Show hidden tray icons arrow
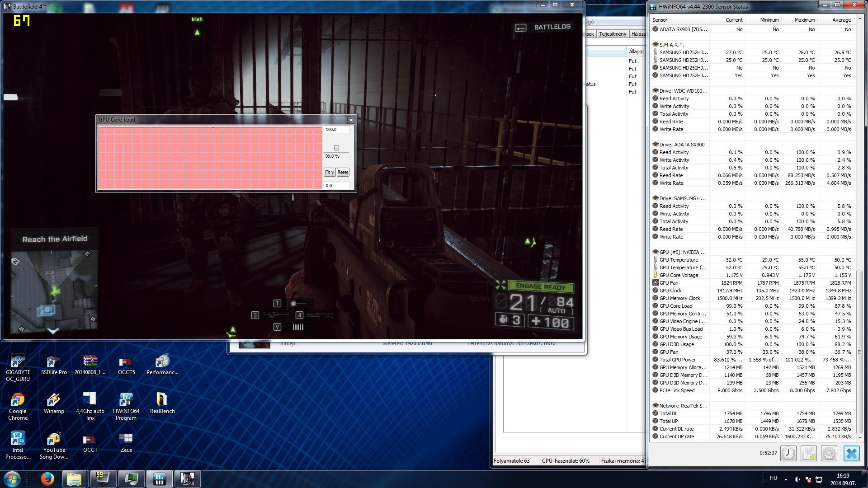Screen dimensions: 868x488 [786, 479]
